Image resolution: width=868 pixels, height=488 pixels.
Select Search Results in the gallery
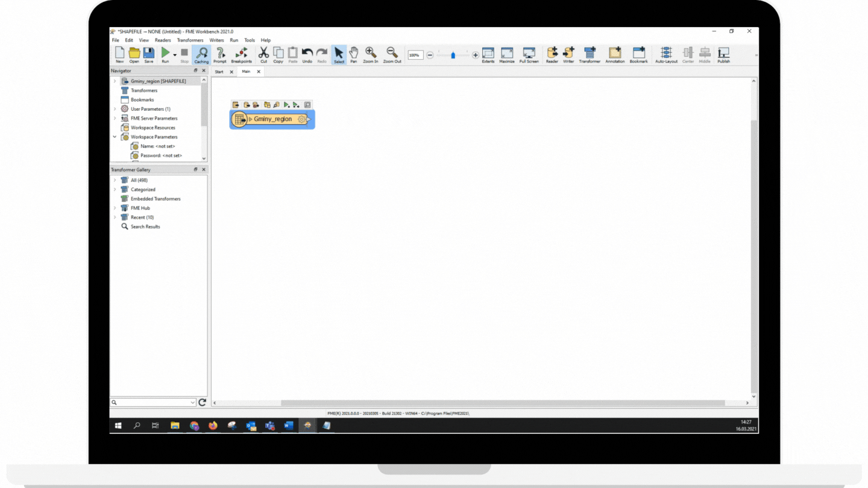145,227
